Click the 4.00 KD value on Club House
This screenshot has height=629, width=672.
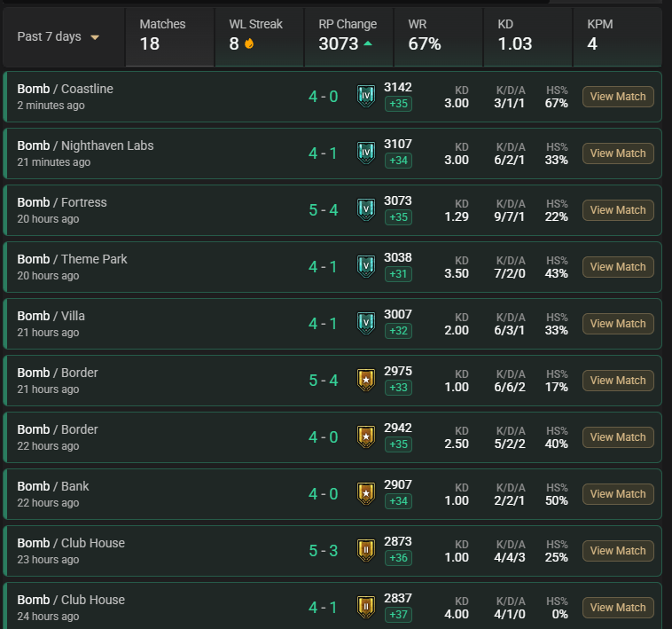(457, 615)
